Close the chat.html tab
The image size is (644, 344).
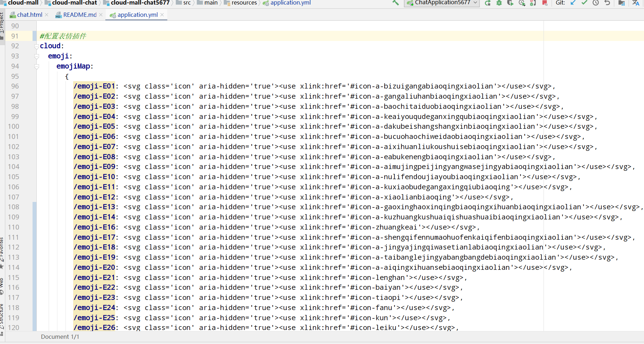(47, 15)
